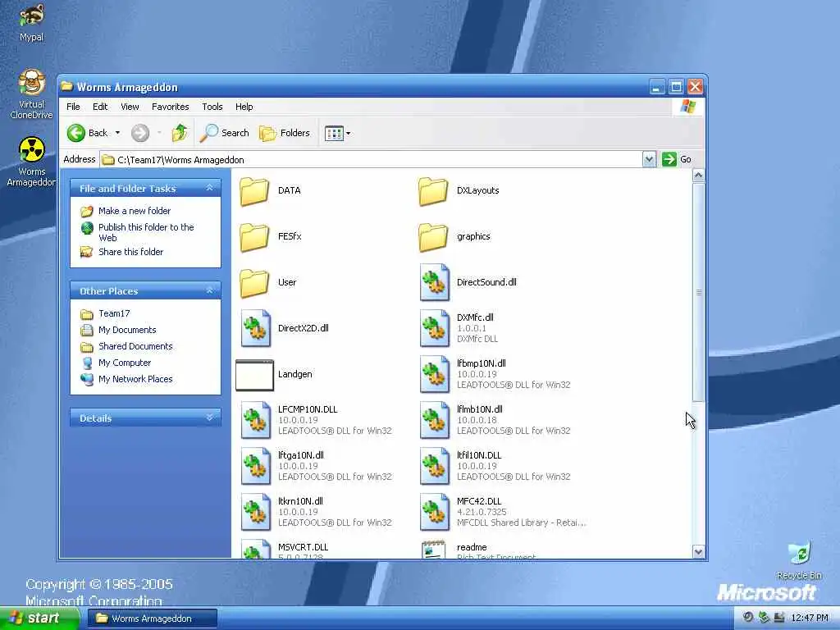The height and width of the screenshot is (630, 840).
Task: Select the User folder icon
Action: (x=254, y=283)
